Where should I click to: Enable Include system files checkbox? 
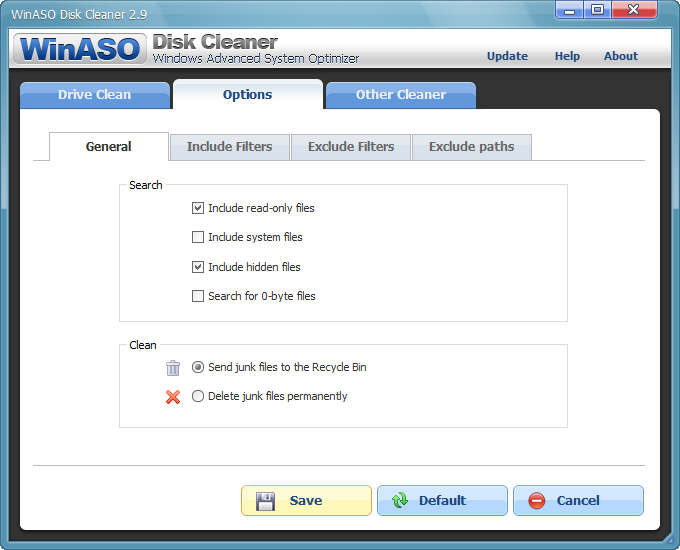198,237
